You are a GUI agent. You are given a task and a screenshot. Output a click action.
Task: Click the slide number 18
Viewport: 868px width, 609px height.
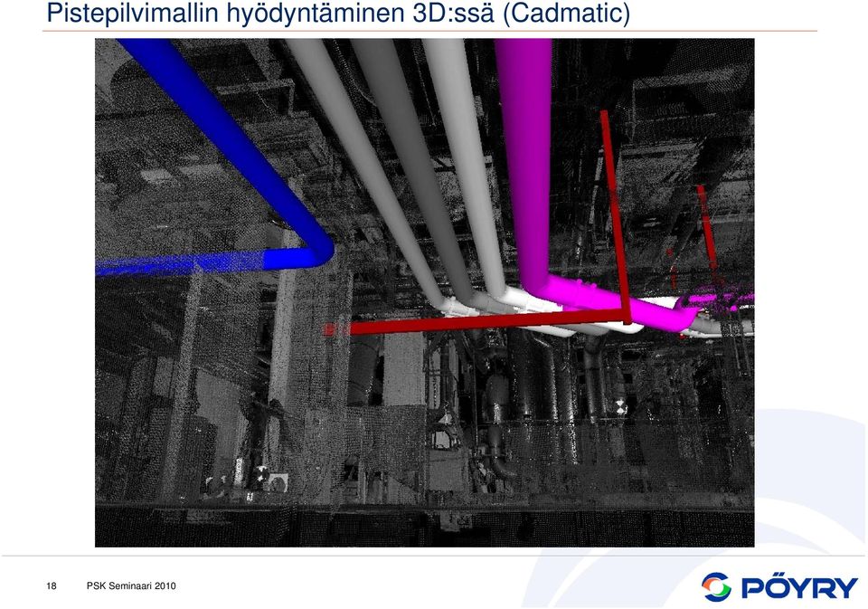coord(52,585)
